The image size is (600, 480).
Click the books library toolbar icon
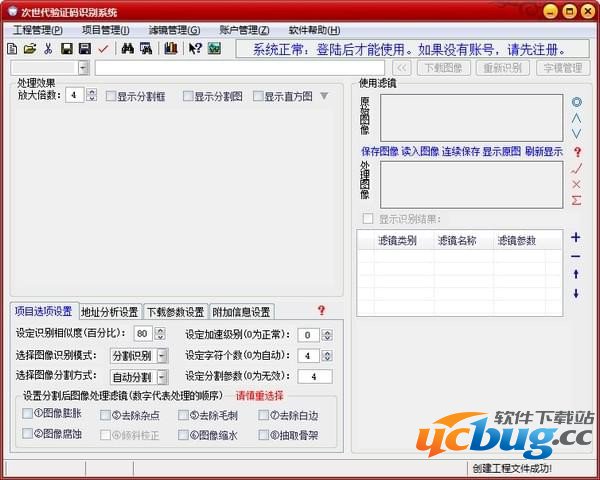point(171,49)
